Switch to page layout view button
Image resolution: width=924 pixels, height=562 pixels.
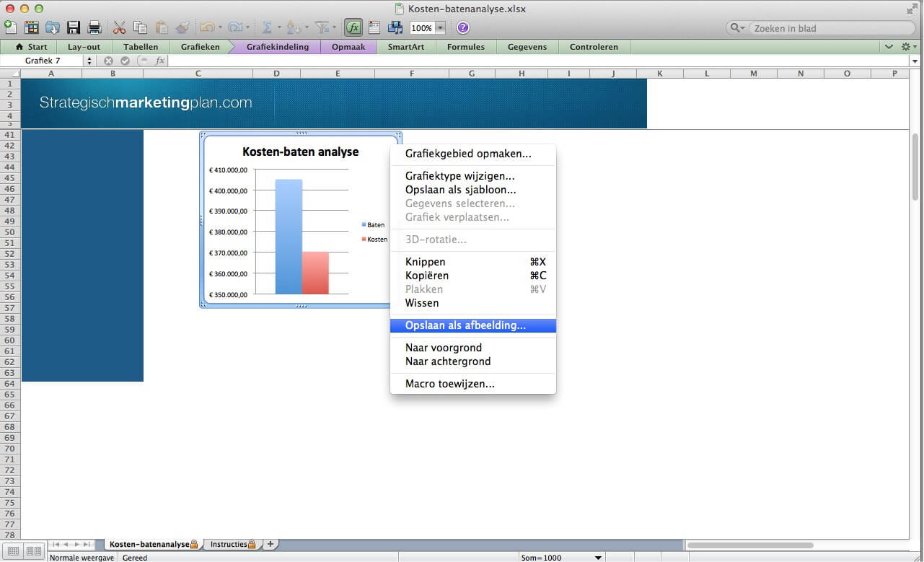pyautogui.click(x=33, y=551)
